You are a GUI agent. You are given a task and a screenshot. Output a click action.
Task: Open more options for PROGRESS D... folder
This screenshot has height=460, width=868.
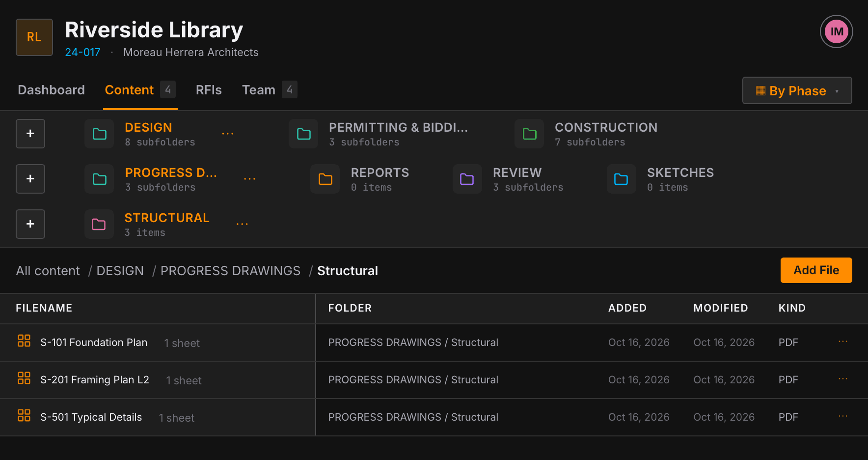point(249,179)
